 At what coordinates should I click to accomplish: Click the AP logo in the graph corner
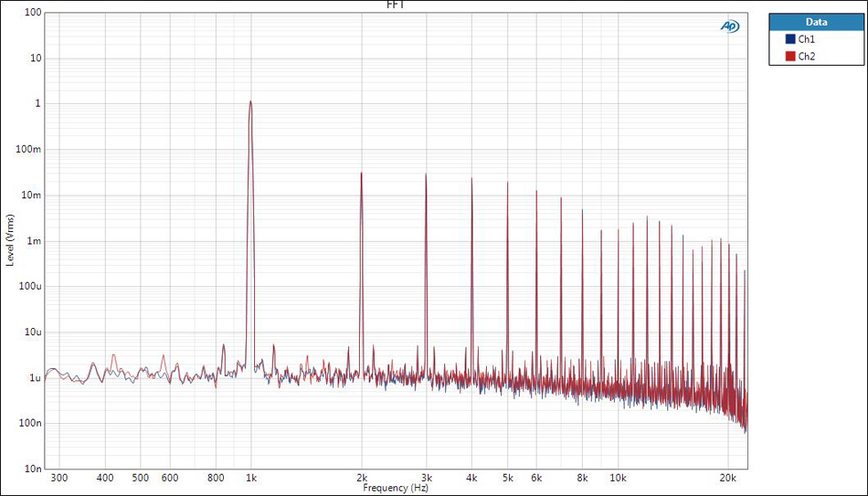click(x=730, y=26)
